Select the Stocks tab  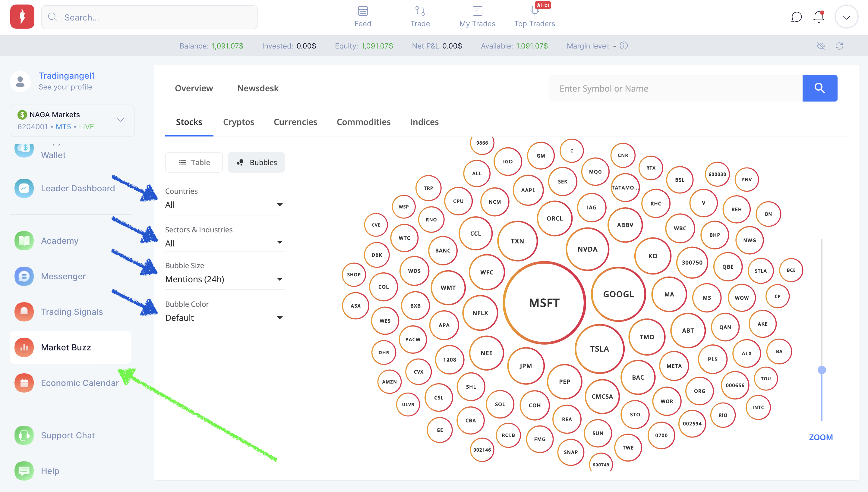pos(189,122)
